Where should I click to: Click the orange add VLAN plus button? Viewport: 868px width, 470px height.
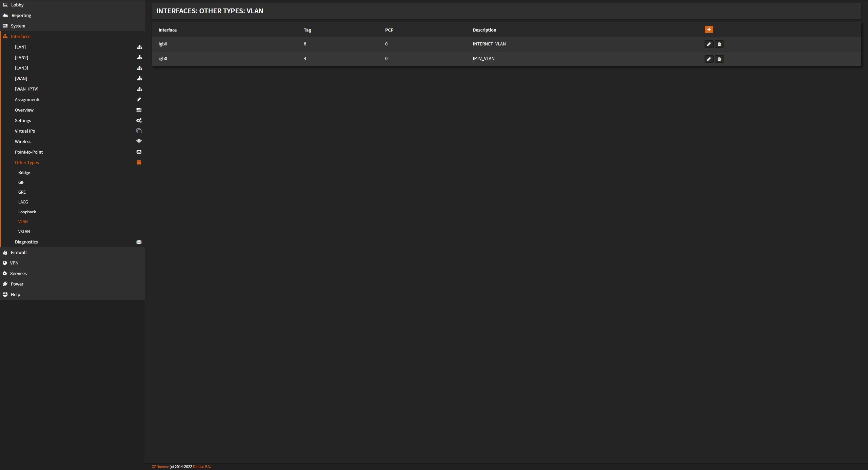(x=709, y=30)
